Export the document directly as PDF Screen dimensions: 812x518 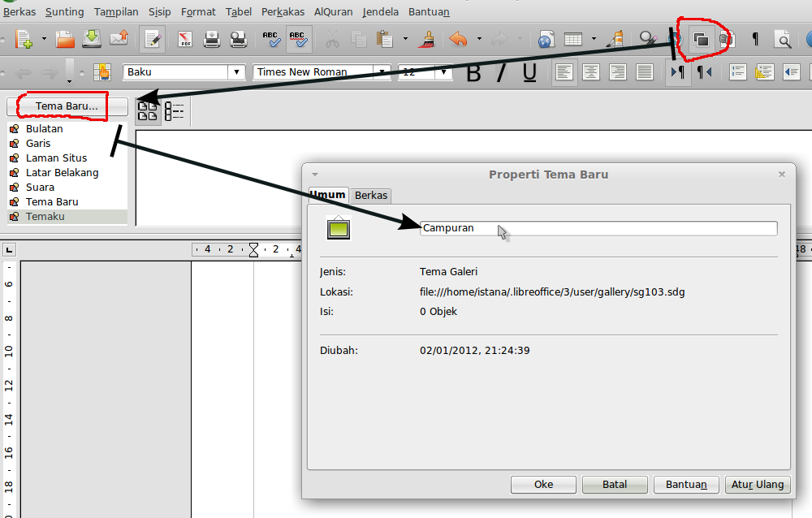pos(185,38)
